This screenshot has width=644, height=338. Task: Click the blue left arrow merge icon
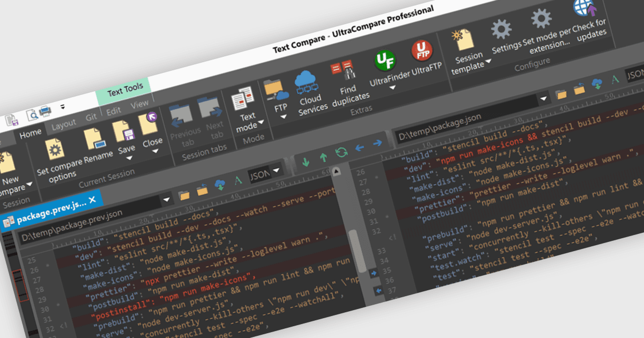point(360,148)
